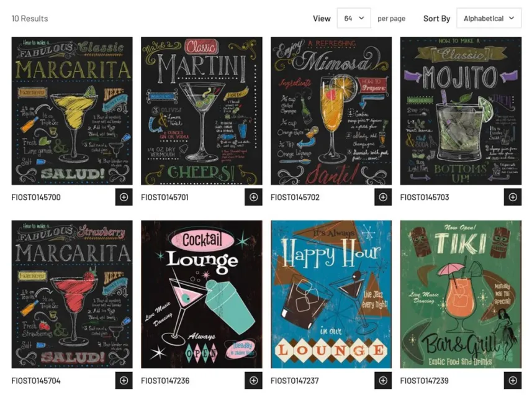Add the Tiki item FIOSTO147239 via plus

[x=513, y=381]
